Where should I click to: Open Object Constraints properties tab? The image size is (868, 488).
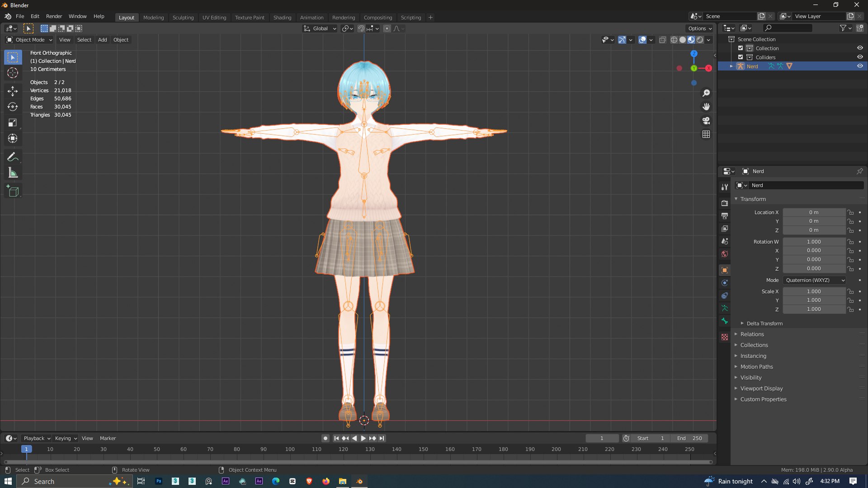725,296
